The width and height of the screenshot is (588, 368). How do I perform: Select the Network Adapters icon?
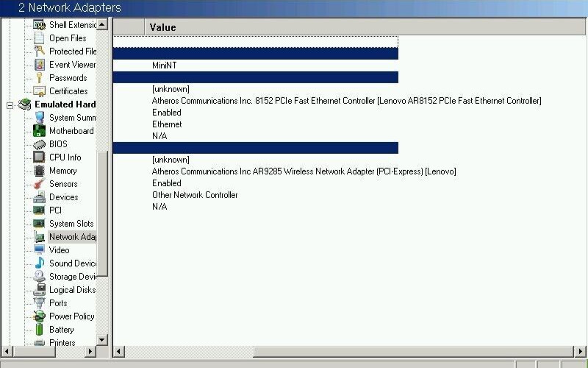pyautogui.click(x=39, y=237)
